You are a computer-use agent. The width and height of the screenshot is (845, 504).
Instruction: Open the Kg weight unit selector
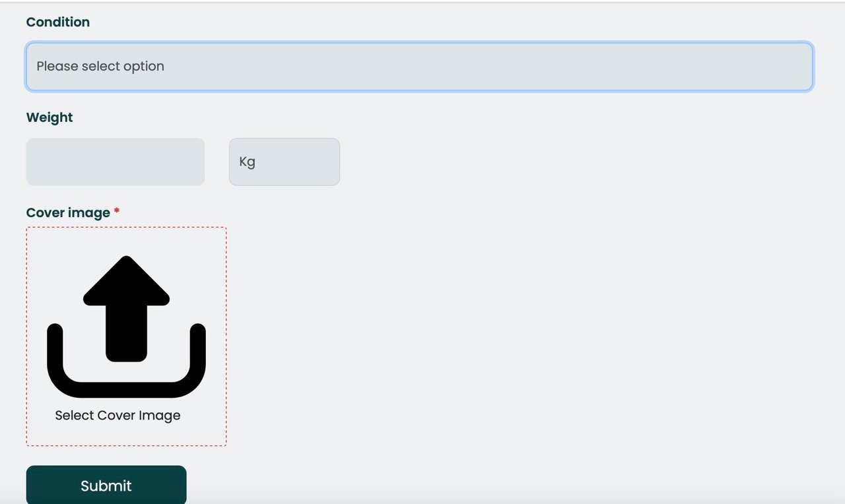pos(284,162)
